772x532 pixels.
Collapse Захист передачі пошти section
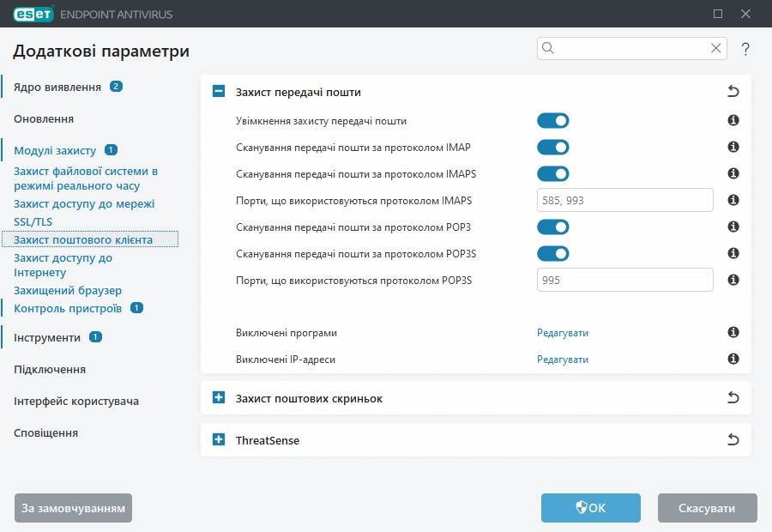pyautogui.click(x=219, y=91)
